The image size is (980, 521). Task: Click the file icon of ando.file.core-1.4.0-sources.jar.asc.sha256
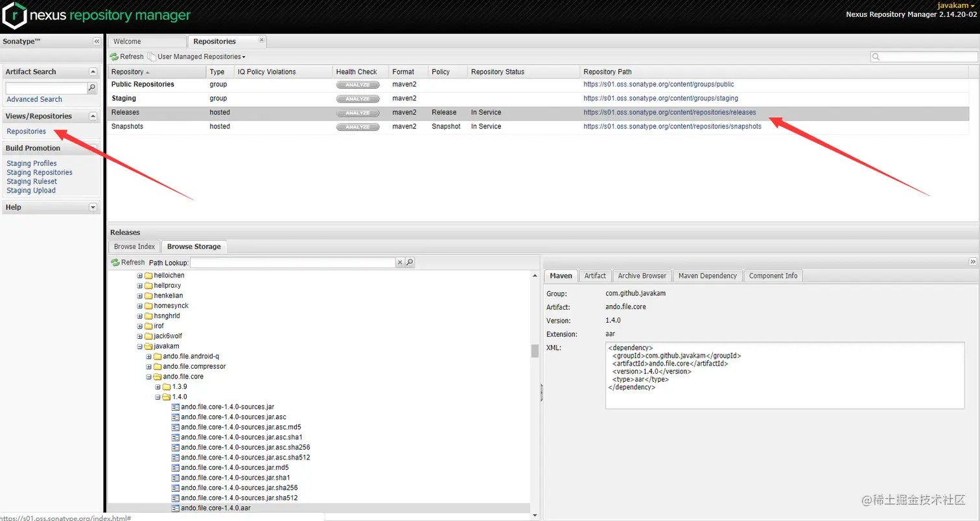click(x=175, y=447)
